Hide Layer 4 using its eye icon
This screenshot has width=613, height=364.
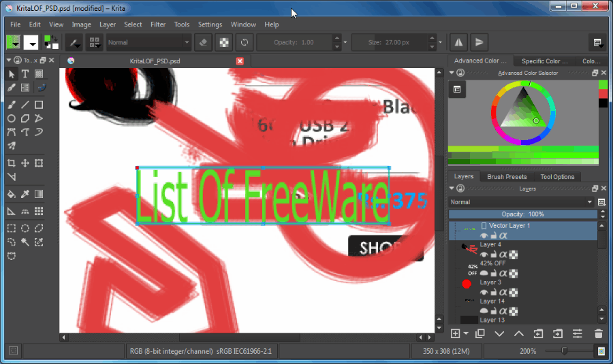click(x=484, y=254)
